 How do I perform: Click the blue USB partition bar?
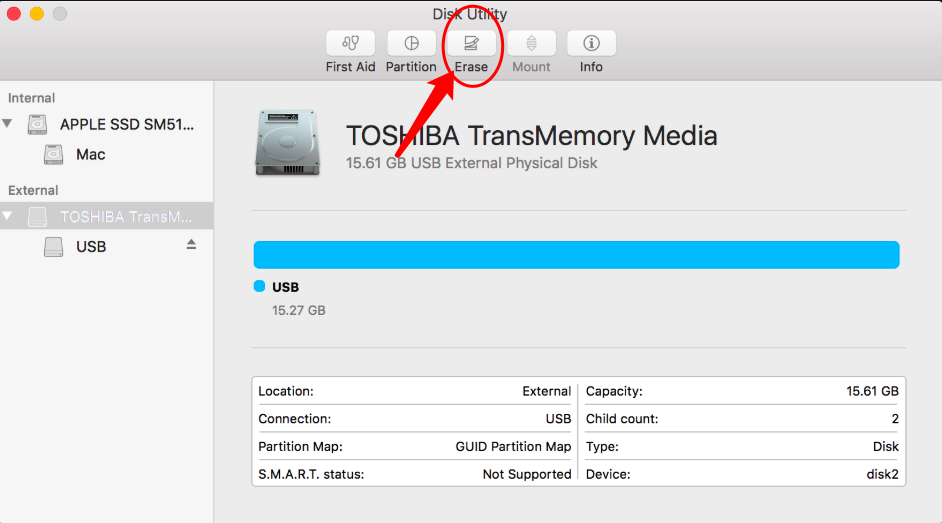[576, 255]
